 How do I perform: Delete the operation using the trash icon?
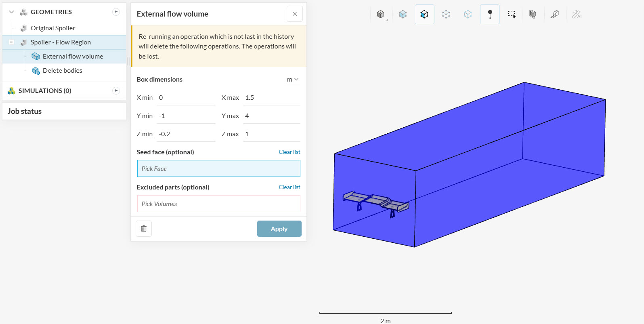144,229
